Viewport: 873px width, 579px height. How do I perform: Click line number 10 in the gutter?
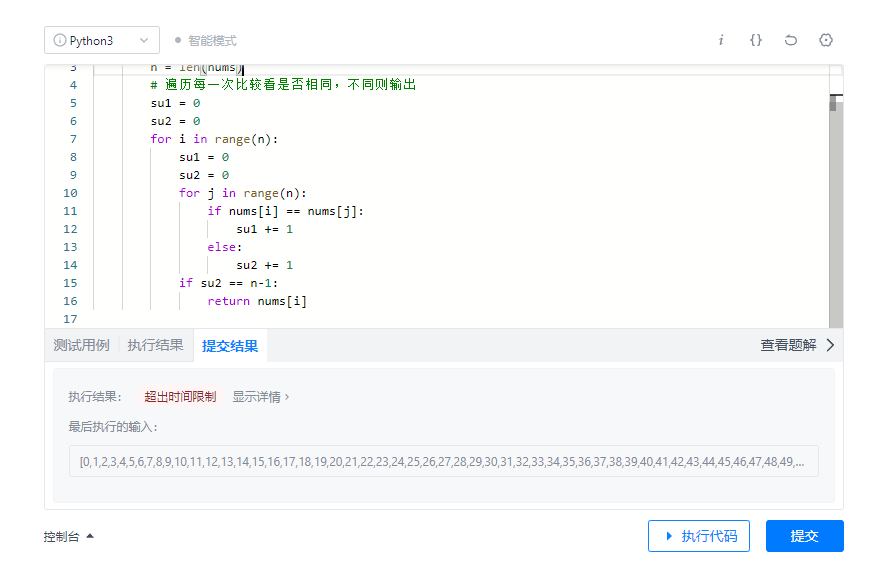[70, 193]
